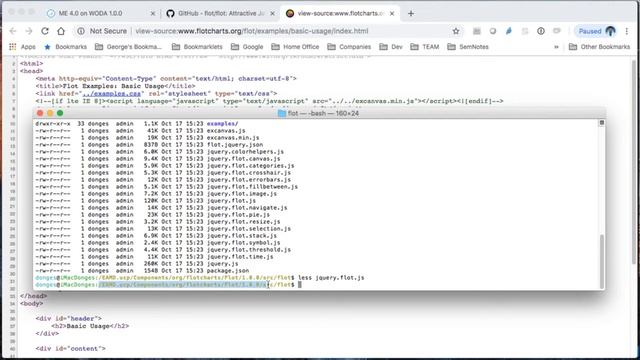Switch to the ME 4.0 on WODA tab
This screenshot has height=360, width=640.
(x=90, y=13)
